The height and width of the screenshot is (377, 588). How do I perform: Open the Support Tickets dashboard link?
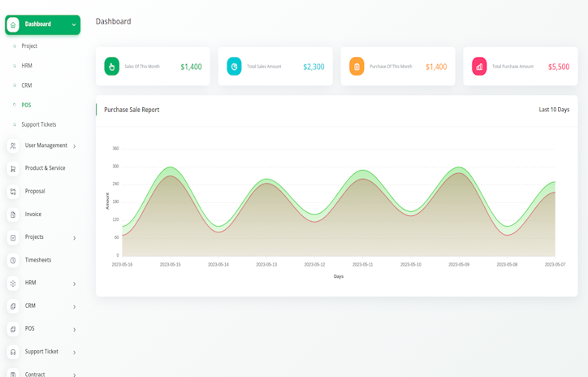pos(38,124)
